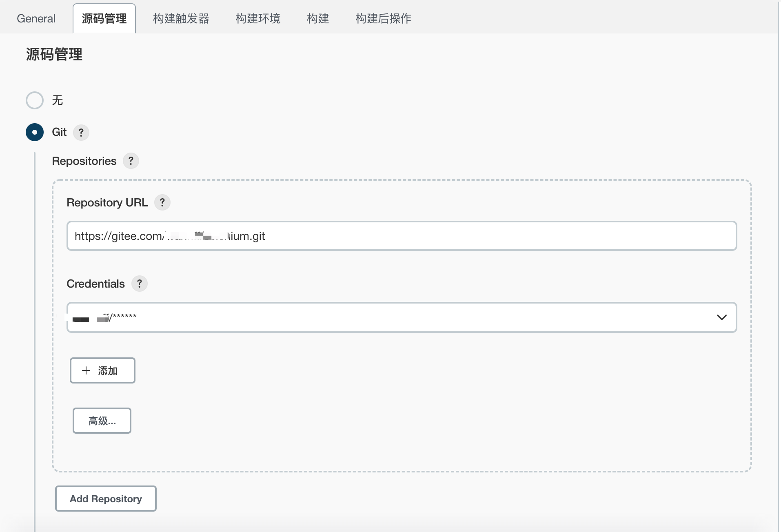Select the 构建 tab
The height and width of the screenshot is (532, 781).
(x=318, y=18)
